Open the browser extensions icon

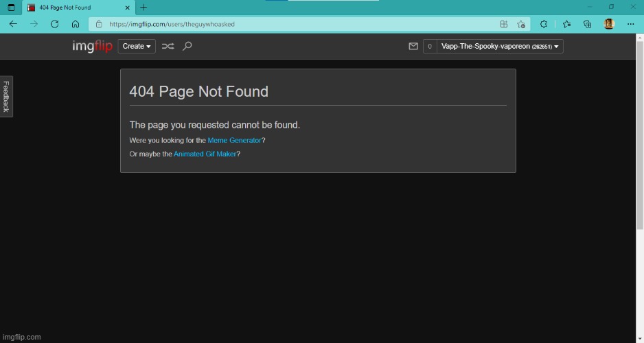click(x=544, y=24)
